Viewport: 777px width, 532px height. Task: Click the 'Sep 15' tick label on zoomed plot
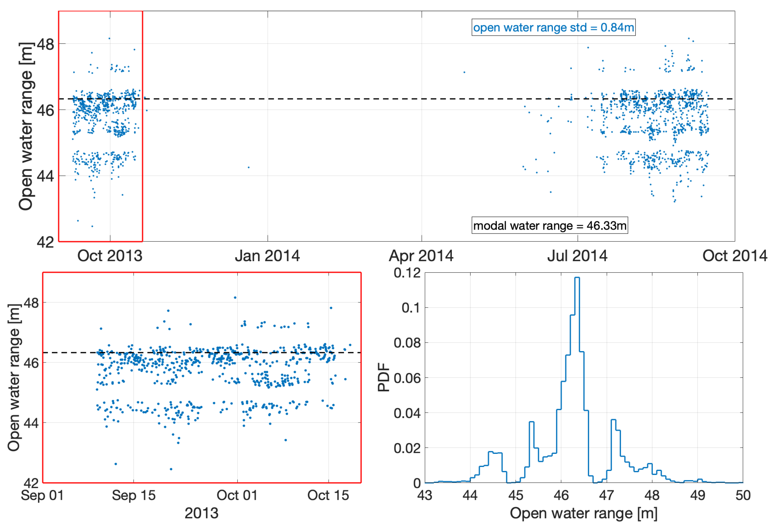pos(134,495)
